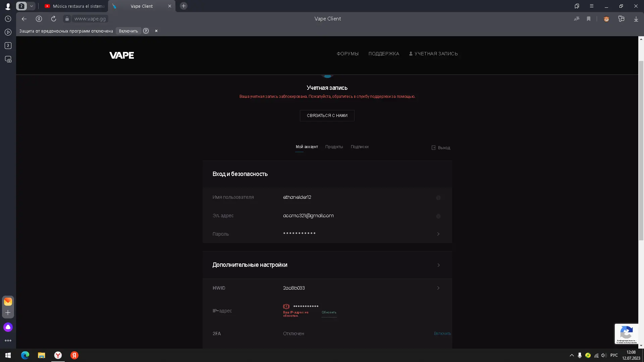Screen dimensions: 644x362
Task: Expand the HWID row chevron
Action: coord(438,288)
